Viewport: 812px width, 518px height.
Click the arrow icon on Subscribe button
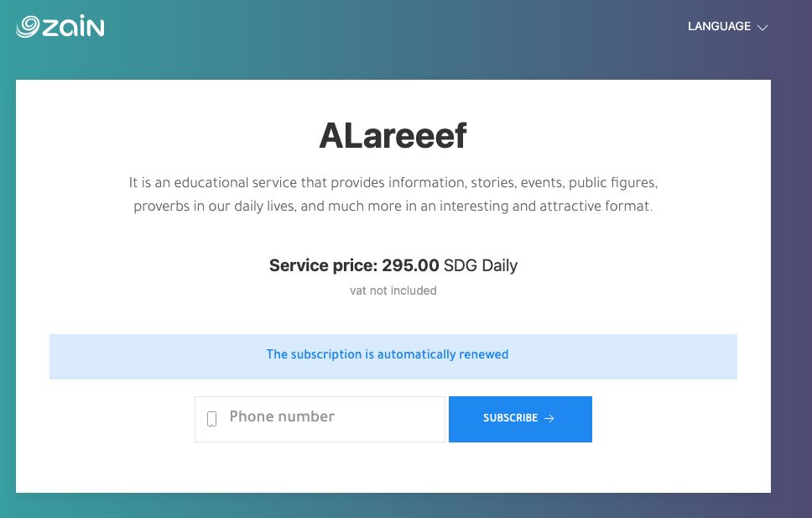point(549,418)
